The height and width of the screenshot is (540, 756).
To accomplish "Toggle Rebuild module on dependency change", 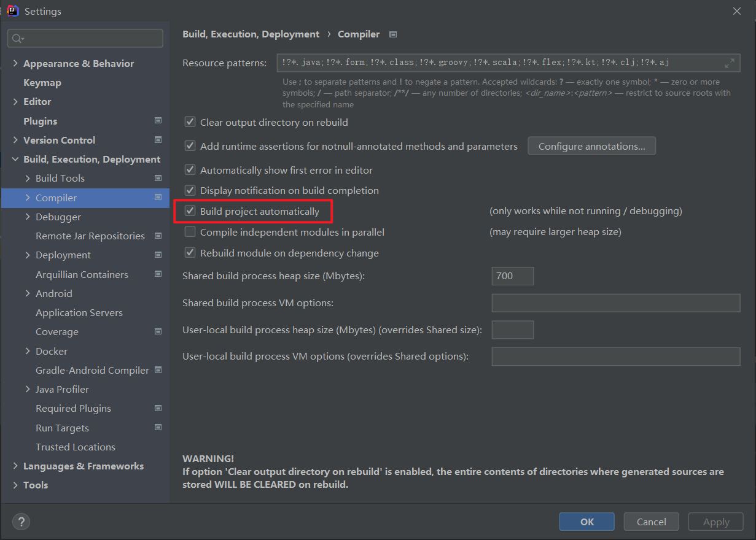I will 190,253.
